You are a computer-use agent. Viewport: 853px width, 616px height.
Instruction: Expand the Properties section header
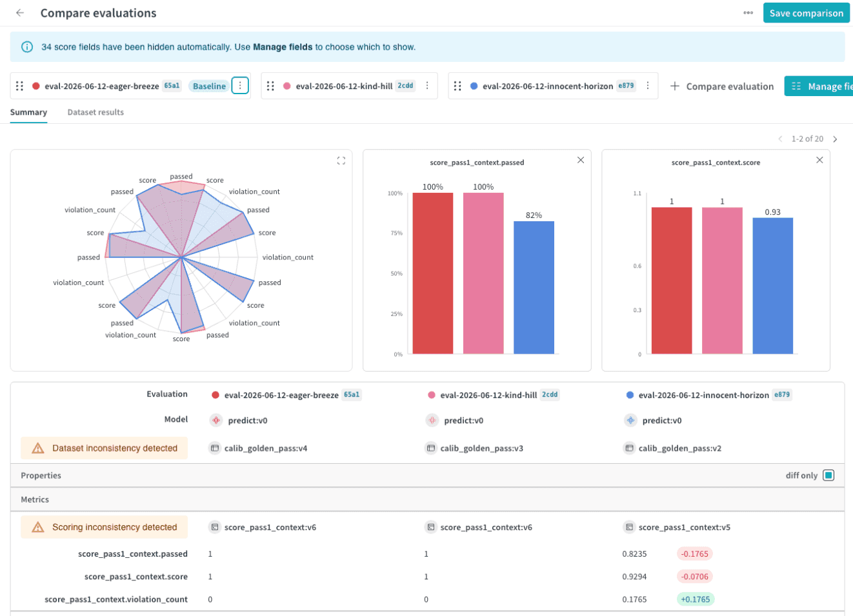[x=427, y=475]
